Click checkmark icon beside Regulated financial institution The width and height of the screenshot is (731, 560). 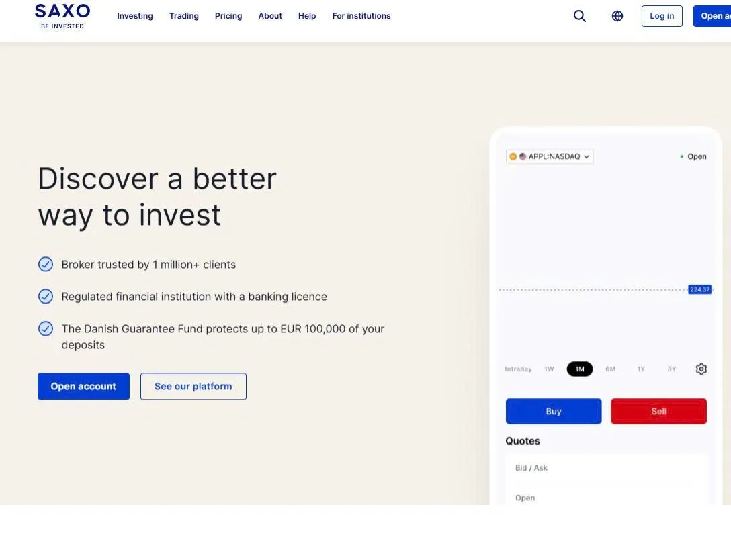click(46, 296)
